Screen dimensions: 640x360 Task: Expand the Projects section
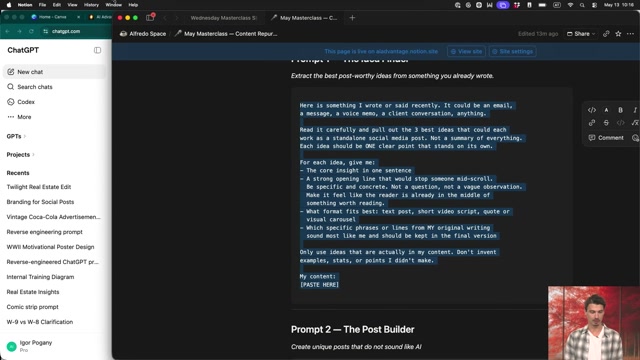[x=20, y=155]
